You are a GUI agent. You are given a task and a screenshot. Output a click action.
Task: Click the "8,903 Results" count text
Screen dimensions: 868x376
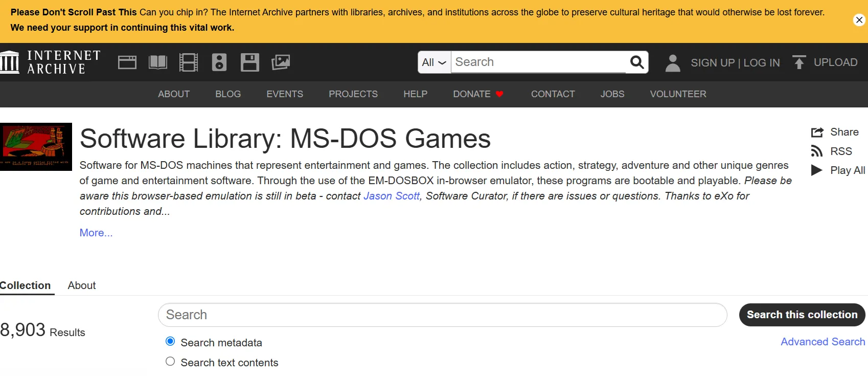[42, 330]
